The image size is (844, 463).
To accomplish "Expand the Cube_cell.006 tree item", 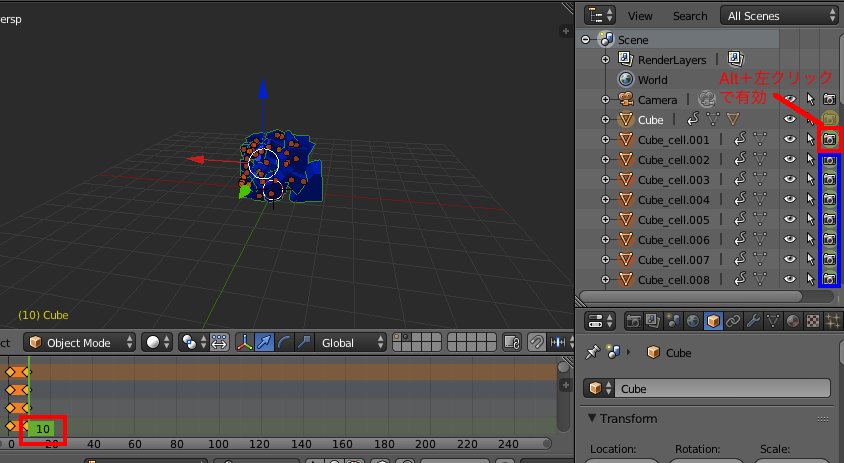I will pyautogui.click(x=605, y=240).
